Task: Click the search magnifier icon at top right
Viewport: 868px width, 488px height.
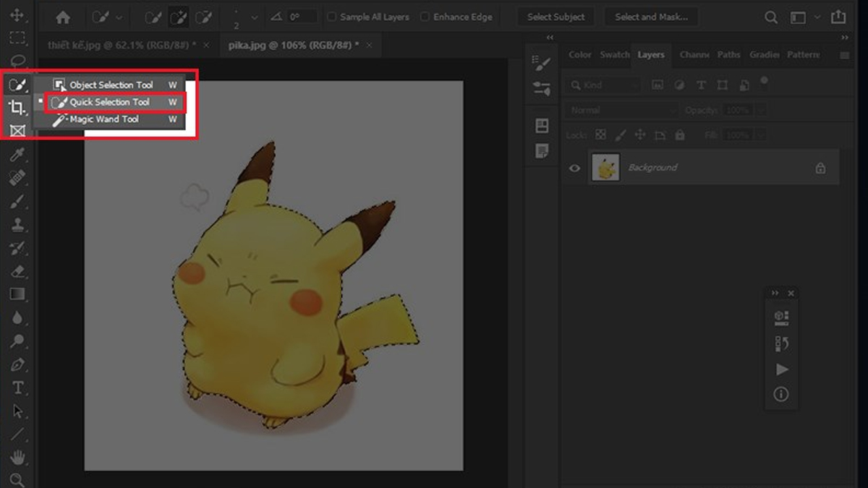Action: pyautogui.click(x=772, y=17)
